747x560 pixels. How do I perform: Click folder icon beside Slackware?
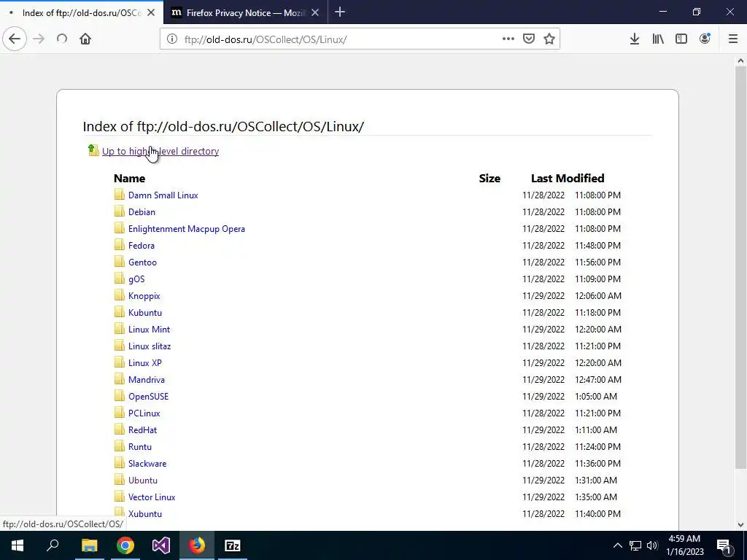coord(120,462)
